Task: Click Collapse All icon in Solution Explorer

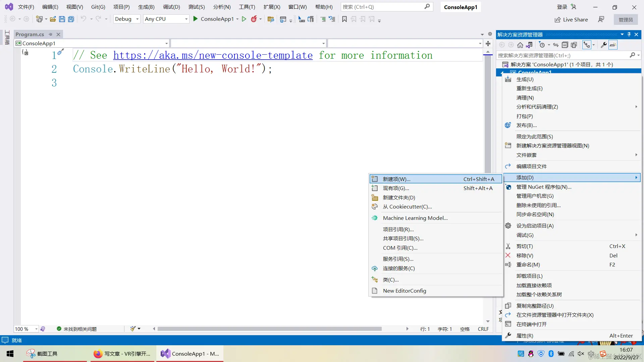Action: (x=565, y=45)
